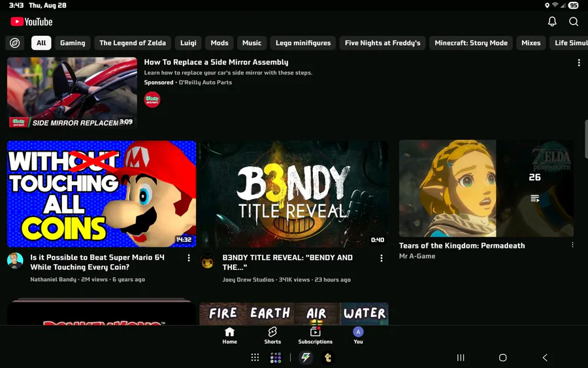Screen dimensions: 588x368
Task: Open Joey Drew Studios channel avatar
Action: 207,261
